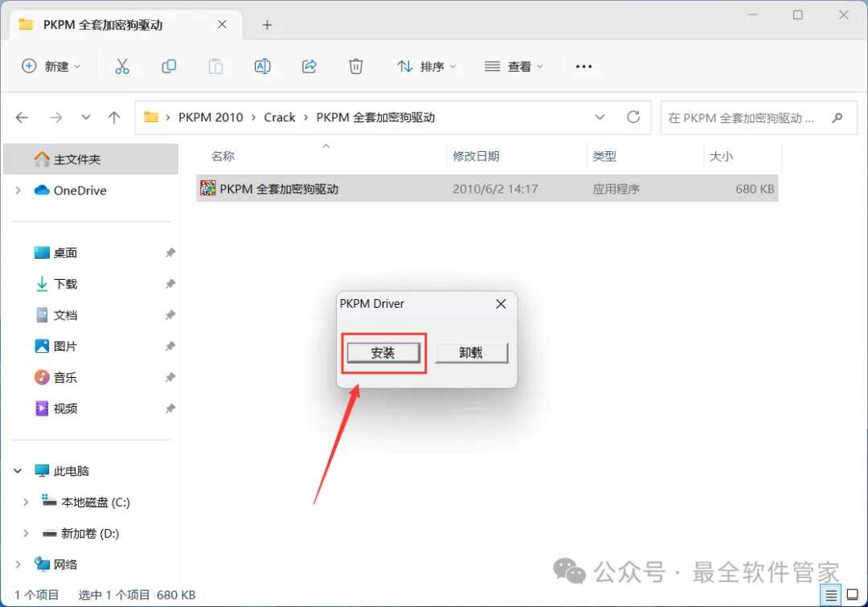This screenshot has height=607, width=868.
Task: Click the 安装 install button
Action: tap(383, 353)
